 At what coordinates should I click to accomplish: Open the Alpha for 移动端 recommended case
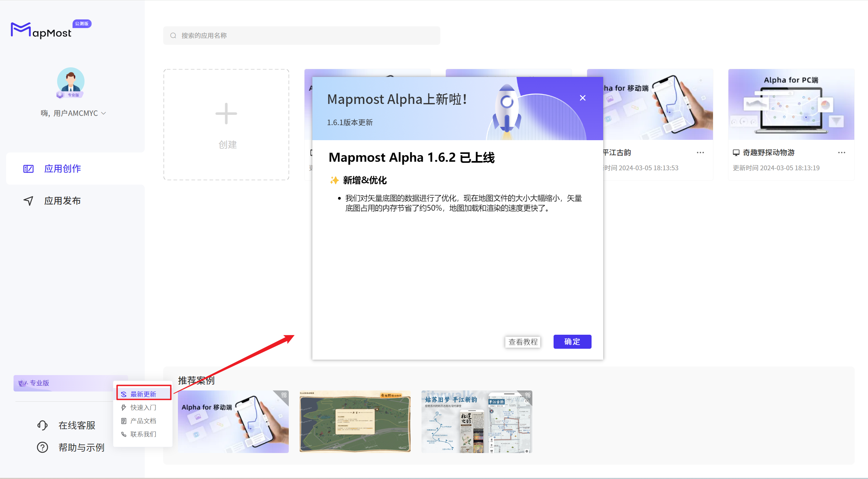[233, 422]
